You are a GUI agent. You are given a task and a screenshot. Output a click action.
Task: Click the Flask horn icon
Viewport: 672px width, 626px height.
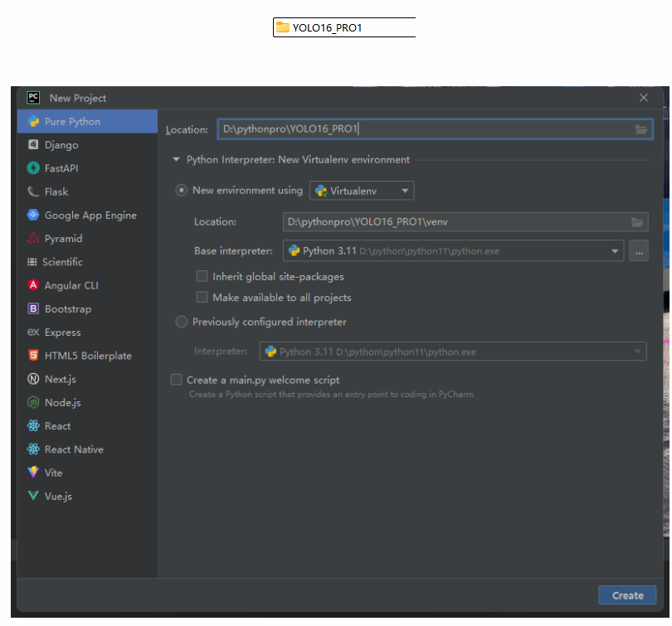33,192
